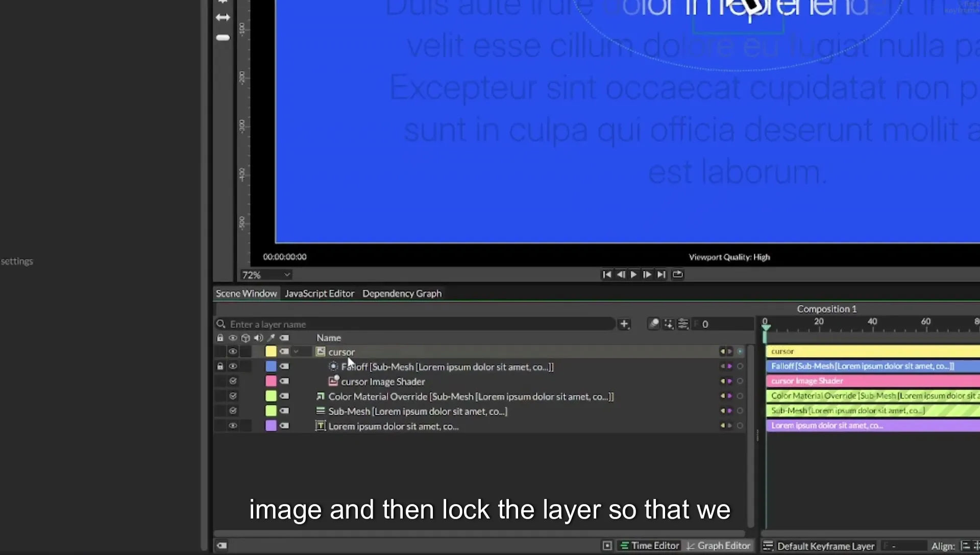Toggle enable check of Color Material Override
Screen dimensions: 980x555
[x=233, y=396]
